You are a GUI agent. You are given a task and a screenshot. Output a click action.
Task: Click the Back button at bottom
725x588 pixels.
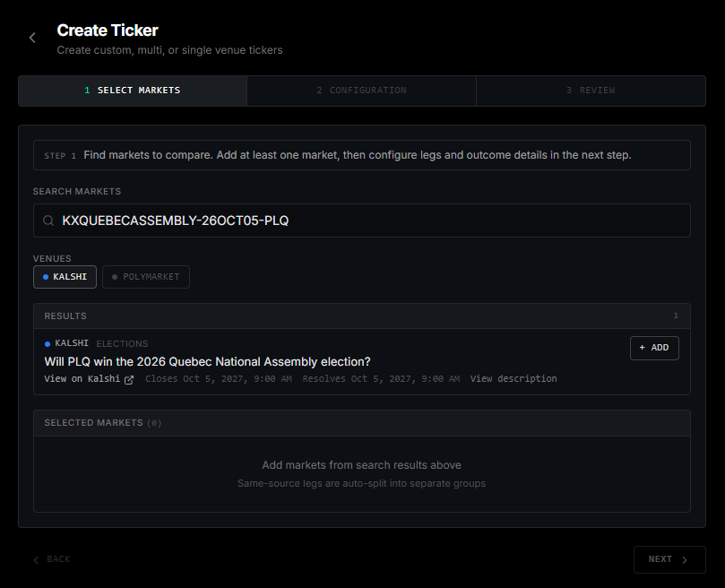(x=52, y=559)
